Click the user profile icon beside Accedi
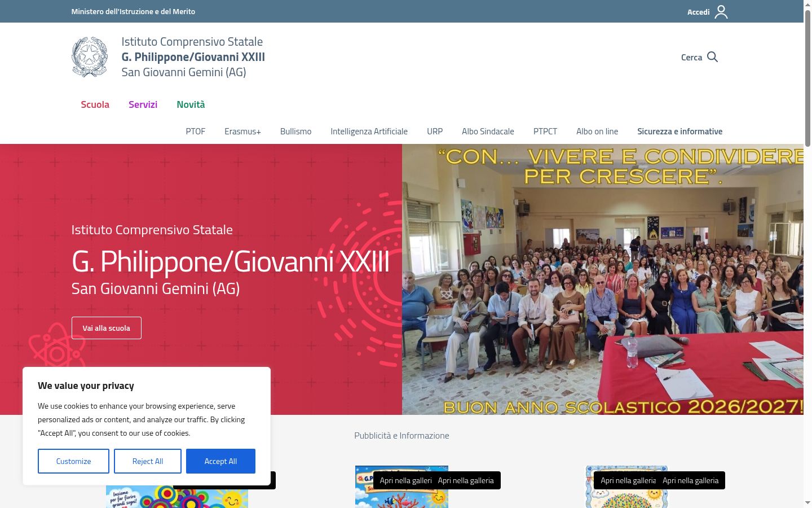The width and height of the screenshot is (812, 508). pos(721,12)
